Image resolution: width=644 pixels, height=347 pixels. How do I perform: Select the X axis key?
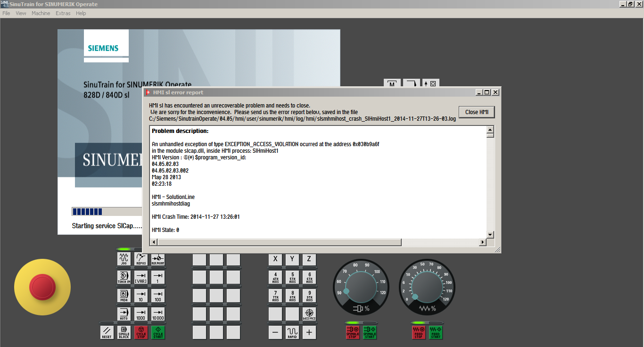(x=275, y=259)
